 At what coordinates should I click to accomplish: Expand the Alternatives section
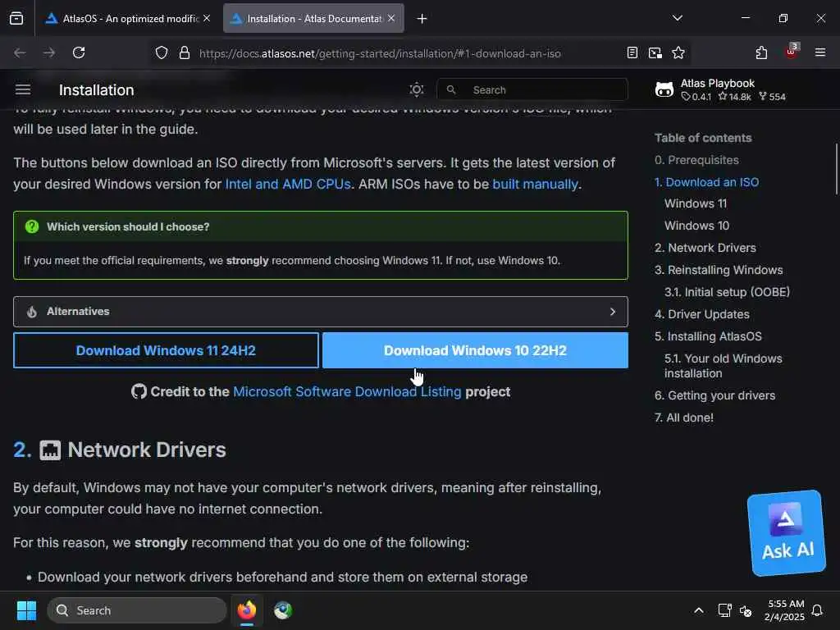[321, 311]
